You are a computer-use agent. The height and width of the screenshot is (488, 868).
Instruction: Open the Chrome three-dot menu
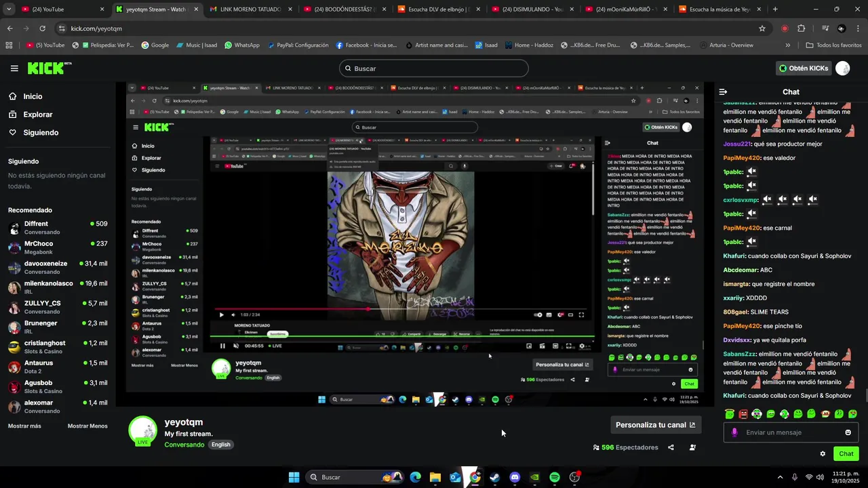pos(858,28)
